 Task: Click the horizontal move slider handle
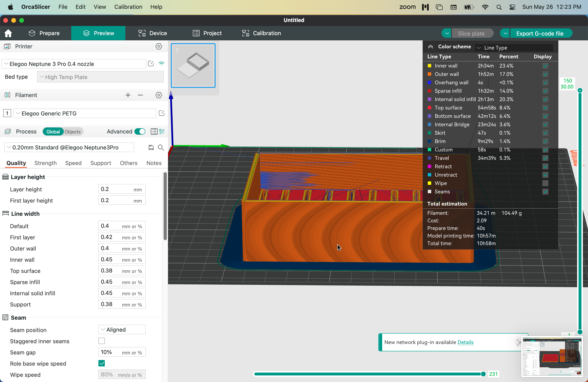483,374
